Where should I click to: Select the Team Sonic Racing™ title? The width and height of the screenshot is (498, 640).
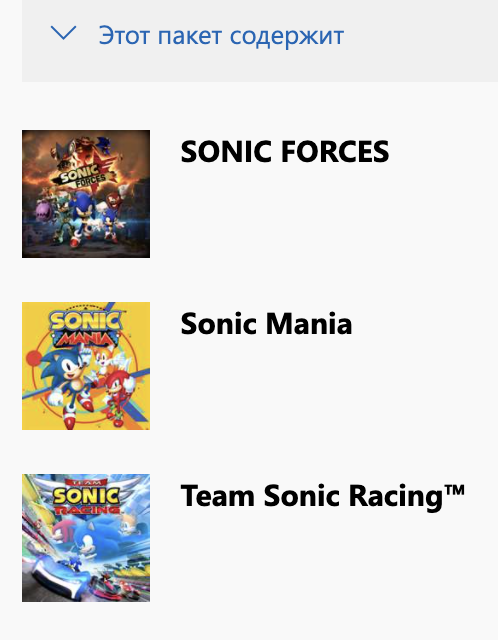click(x=323, y=497)
